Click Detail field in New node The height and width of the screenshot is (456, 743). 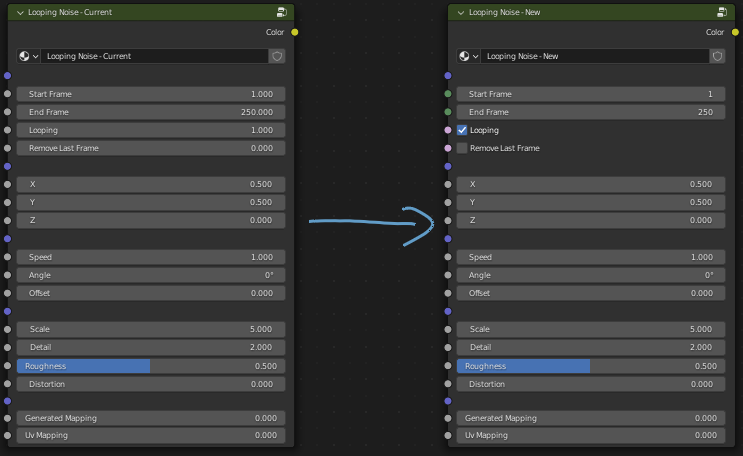point(591,347)
